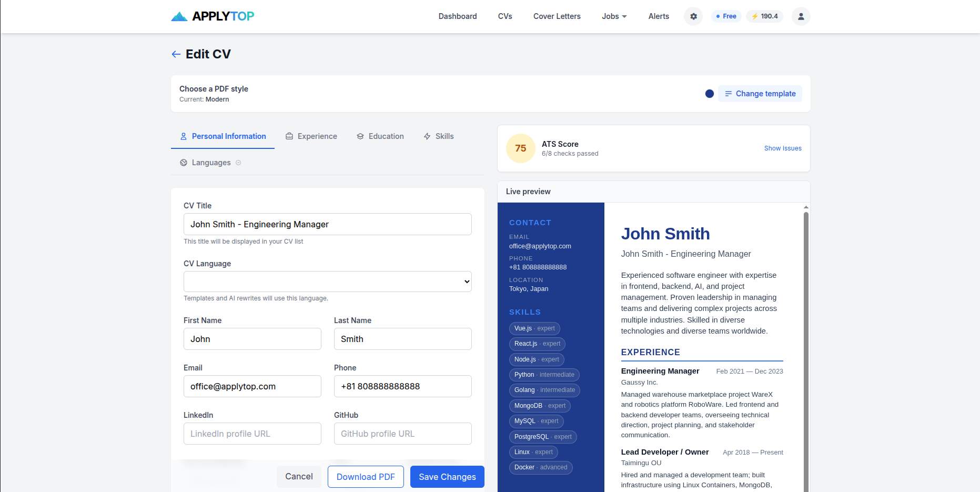Screen dimensions: 980x492
Task: Click the GitHub profile URL field
Action: [402, 434]
